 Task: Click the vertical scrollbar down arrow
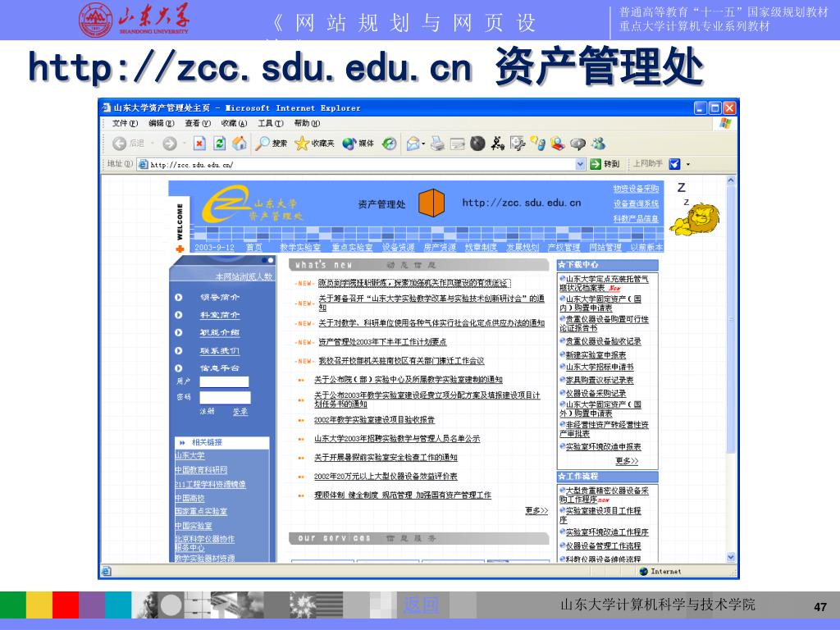pos(731,557)
